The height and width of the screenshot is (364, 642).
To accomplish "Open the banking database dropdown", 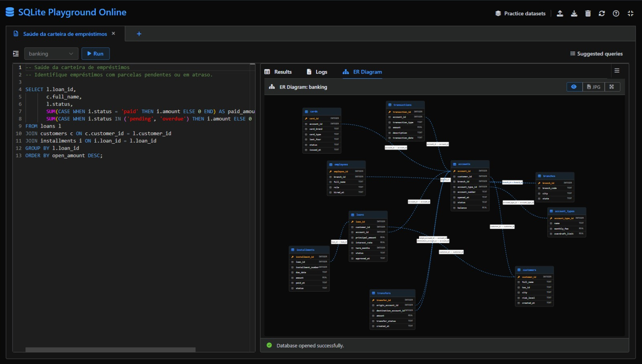I will tap(51, 53).
